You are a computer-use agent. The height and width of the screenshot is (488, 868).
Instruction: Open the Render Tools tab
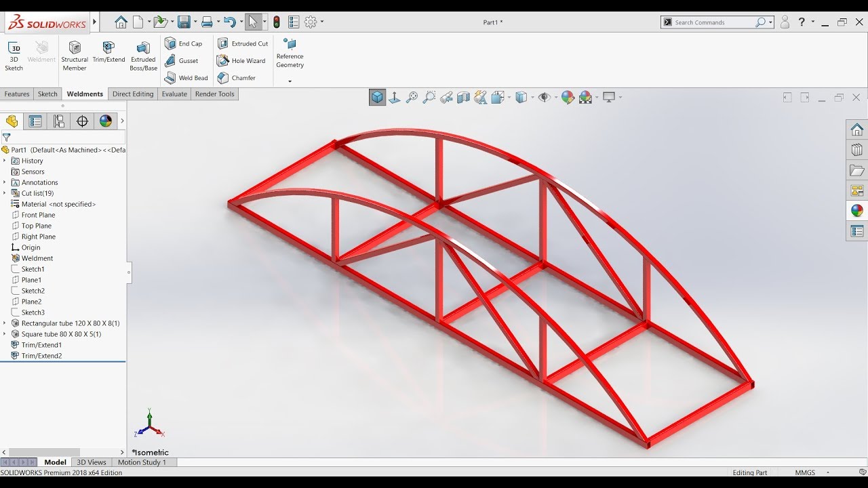pyautogui.click(x=215, y=94)
